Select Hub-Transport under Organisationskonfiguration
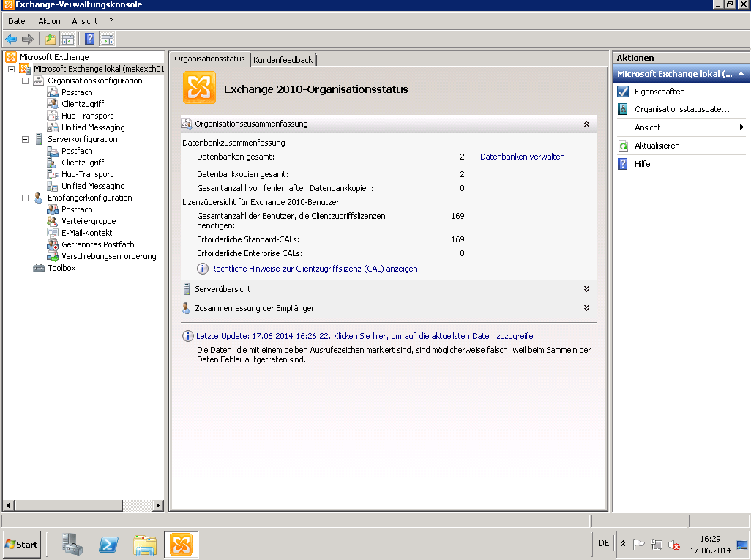Screen dimensions: 751x560 click(87, 116)
